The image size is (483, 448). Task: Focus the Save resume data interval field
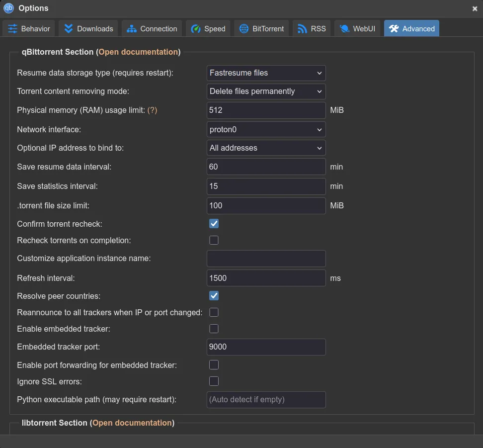point(266,167)
